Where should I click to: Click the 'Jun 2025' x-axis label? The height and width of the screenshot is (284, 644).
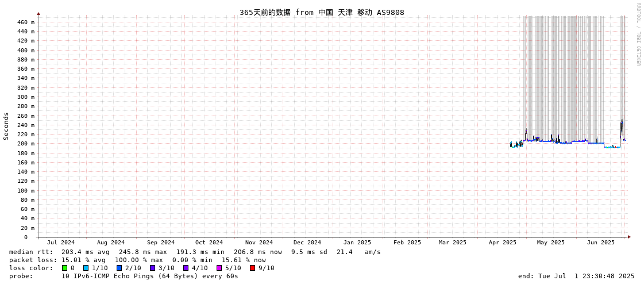(601, 243)
